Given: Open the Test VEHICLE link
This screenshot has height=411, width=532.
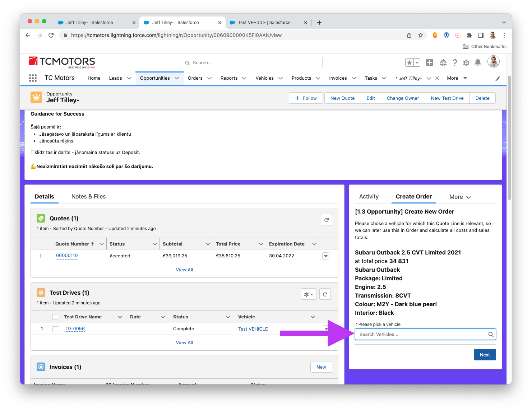Looking at the screenshot, I should tap(253, 329).
